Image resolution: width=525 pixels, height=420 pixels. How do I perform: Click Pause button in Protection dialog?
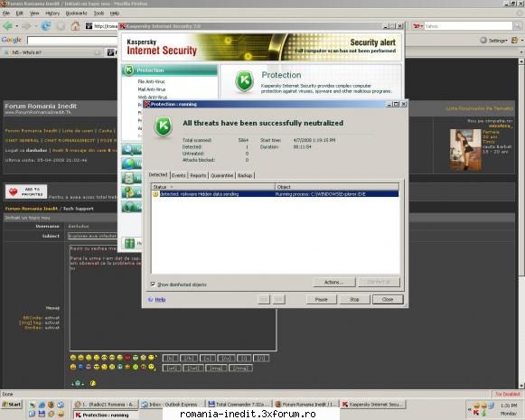point(321,299)
